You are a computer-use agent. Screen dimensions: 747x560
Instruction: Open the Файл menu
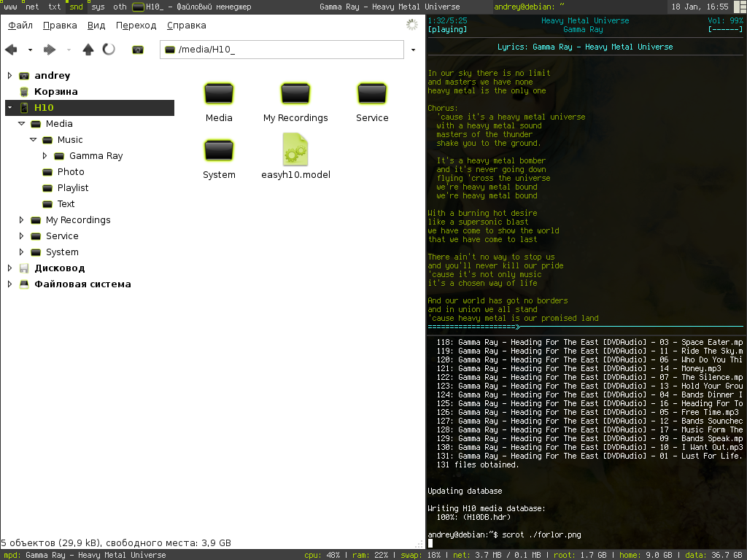coord(20,26)
